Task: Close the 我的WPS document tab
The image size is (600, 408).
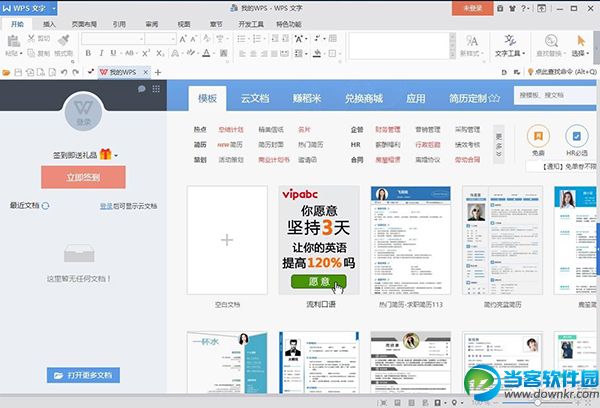Action: click(x=145, y=72)
